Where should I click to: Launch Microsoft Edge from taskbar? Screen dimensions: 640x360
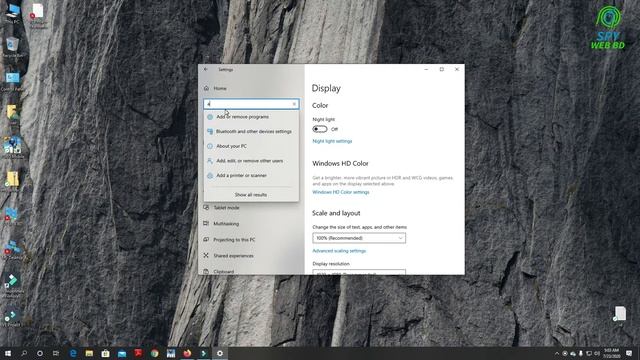[73, 353]
